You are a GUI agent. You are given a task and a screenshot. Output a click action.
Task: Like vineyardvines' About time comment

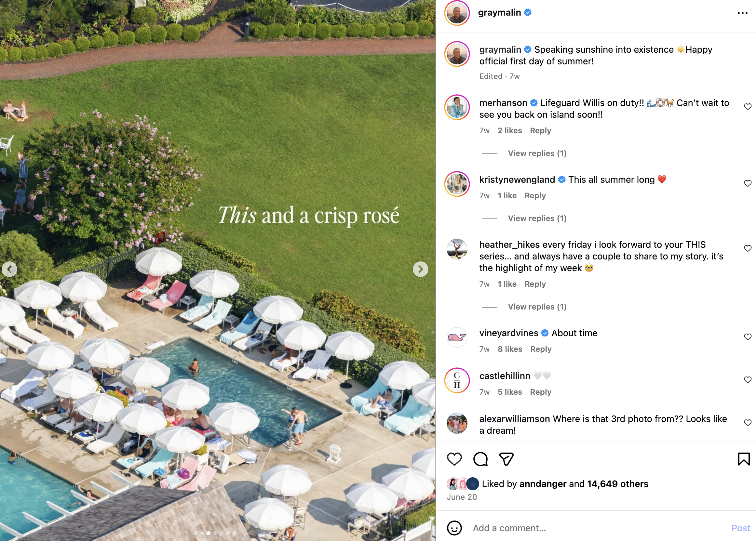tap(748, 337)
